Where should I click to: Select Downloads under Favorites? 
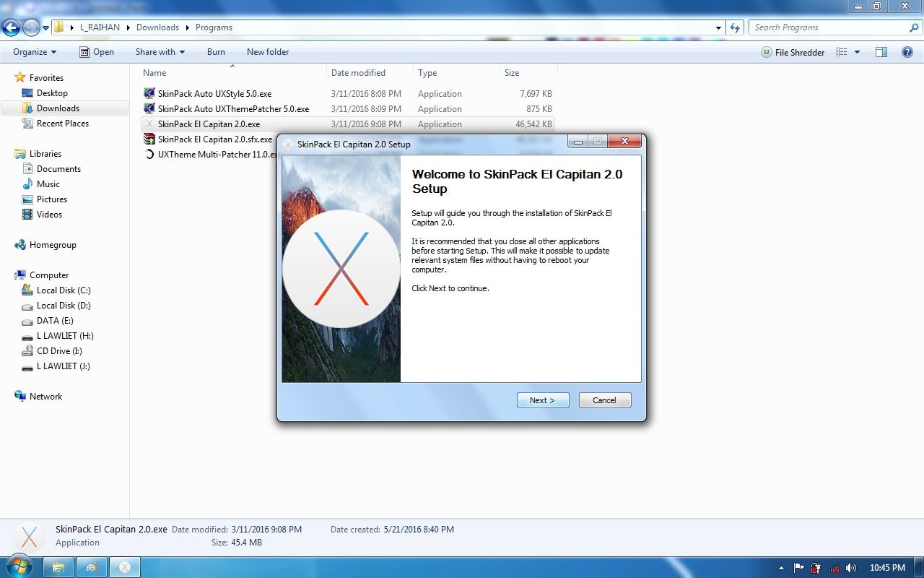click(58, 108)
